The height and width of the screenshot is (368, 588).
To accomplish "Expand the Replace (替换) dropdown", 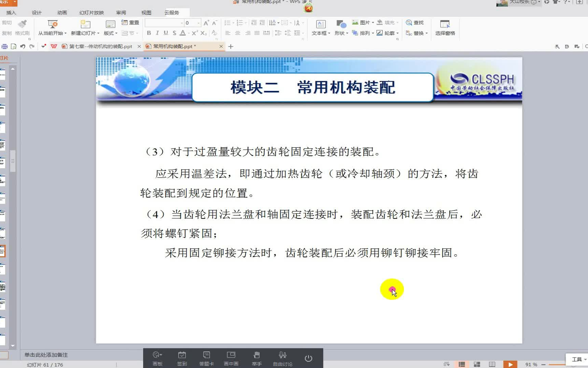I will tap(426, 33).
